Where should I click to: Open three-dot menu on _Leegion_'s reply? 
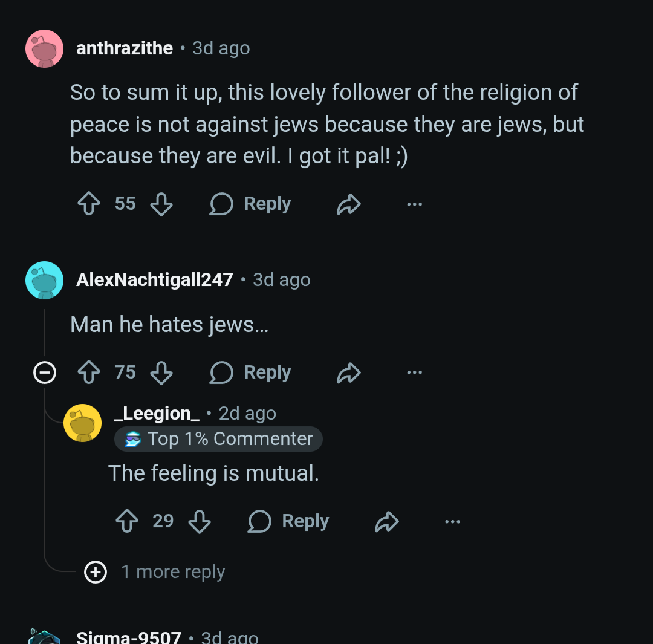453,521
